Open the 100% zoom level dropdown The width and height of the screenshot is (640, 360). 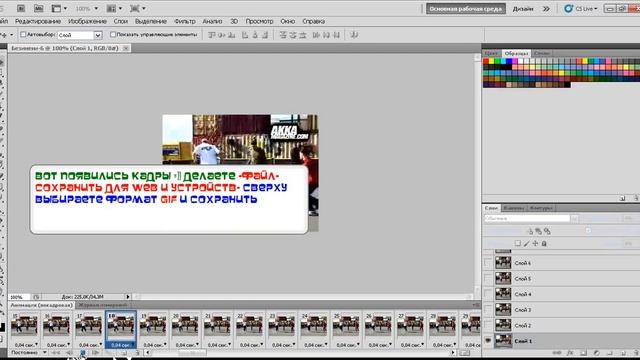(x=87, y=8)
